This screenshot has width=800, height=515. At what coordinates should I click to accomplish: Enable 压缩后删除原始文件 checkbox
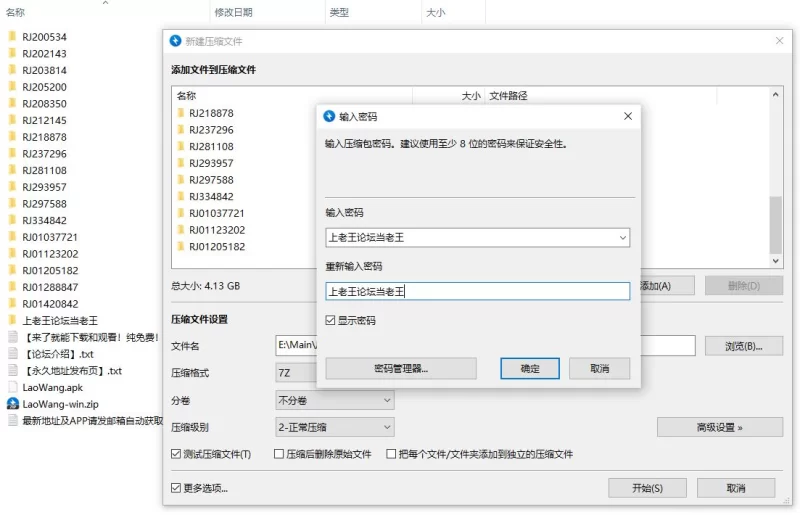pos(279,454)
